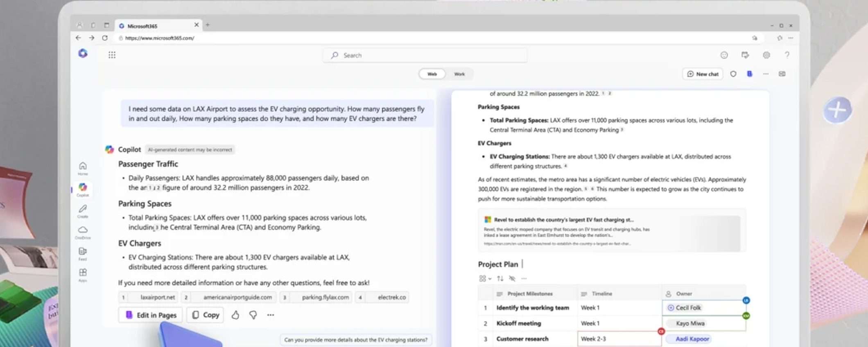
Task: Expand the table view layout dropdown
Action: point(485,279)
